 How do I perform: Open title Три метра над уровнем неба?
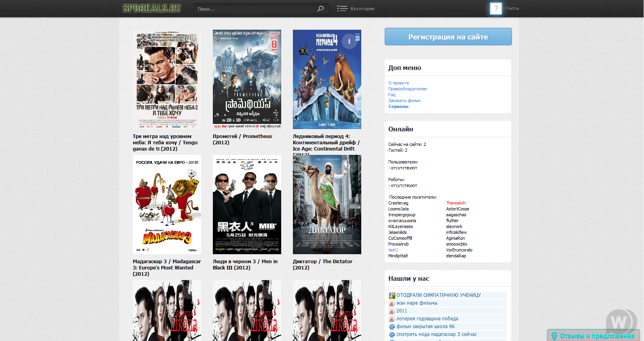point(165,143)
